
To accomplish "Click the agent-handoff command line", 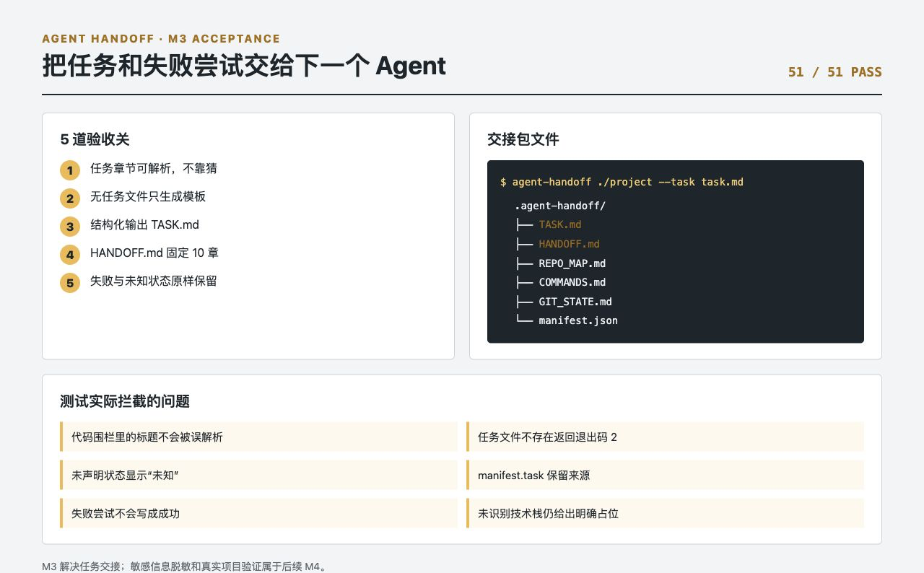I will (622, 182).
